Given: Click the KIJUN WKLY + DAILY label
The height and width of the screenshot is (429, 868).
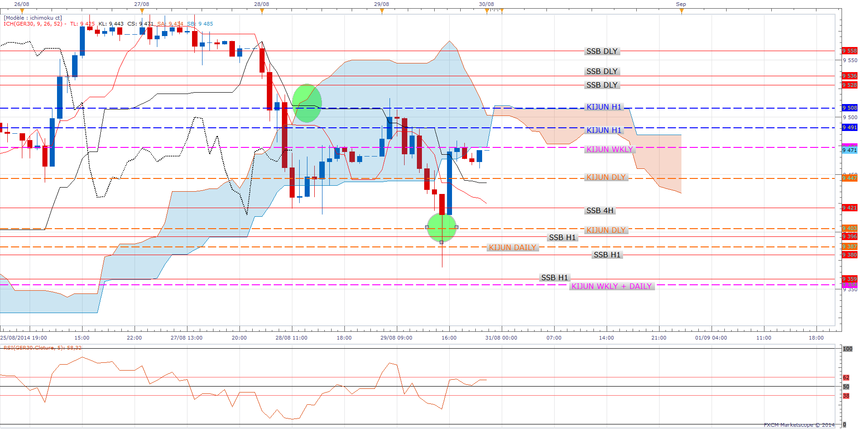Looking at the screenshot, I should click(611, 286).
